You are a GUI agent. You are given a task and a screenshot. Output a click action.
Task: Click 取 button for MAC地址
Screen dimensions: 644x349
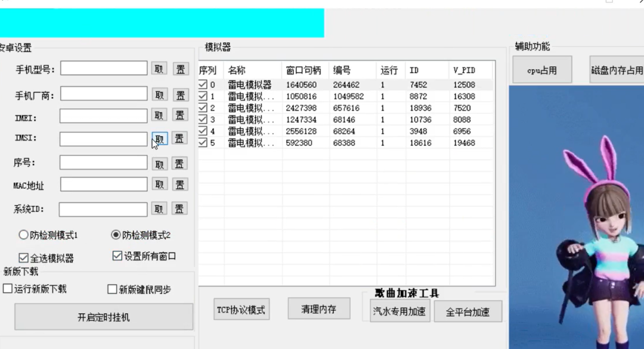click(x=159, y=185)
